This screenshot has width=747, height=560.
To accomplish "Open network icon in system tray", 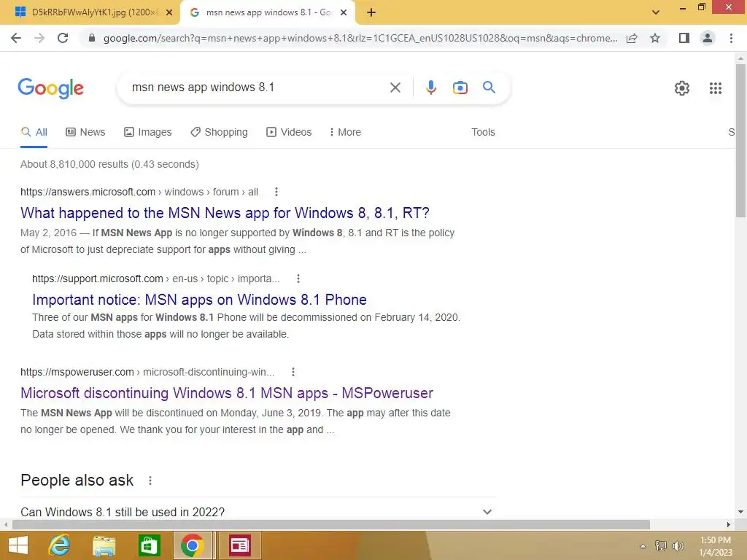I will click(660, 545).
